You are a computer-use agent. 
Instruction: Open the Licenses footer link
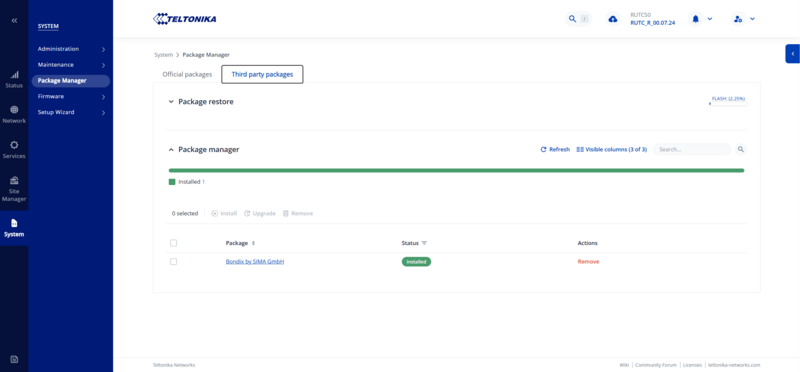tap(692, 365)
